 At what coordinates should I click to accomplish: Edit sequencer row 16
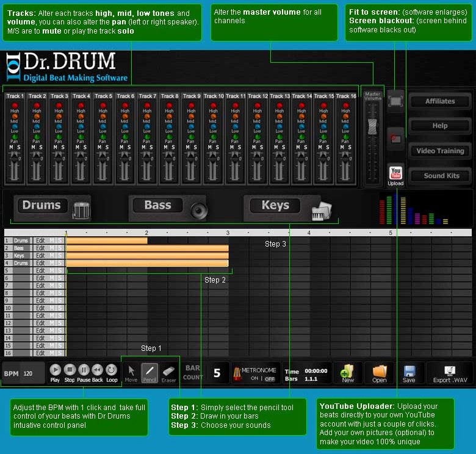[x=40, y=353]
